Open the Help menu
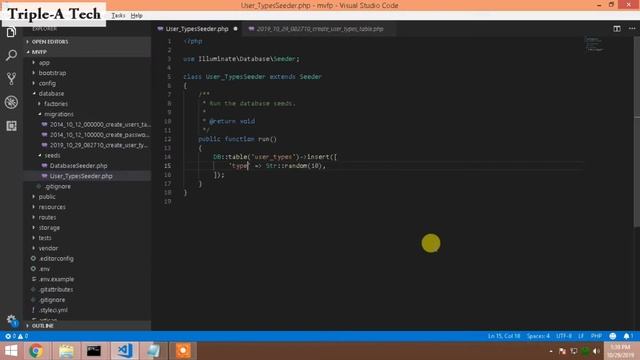 136,16
